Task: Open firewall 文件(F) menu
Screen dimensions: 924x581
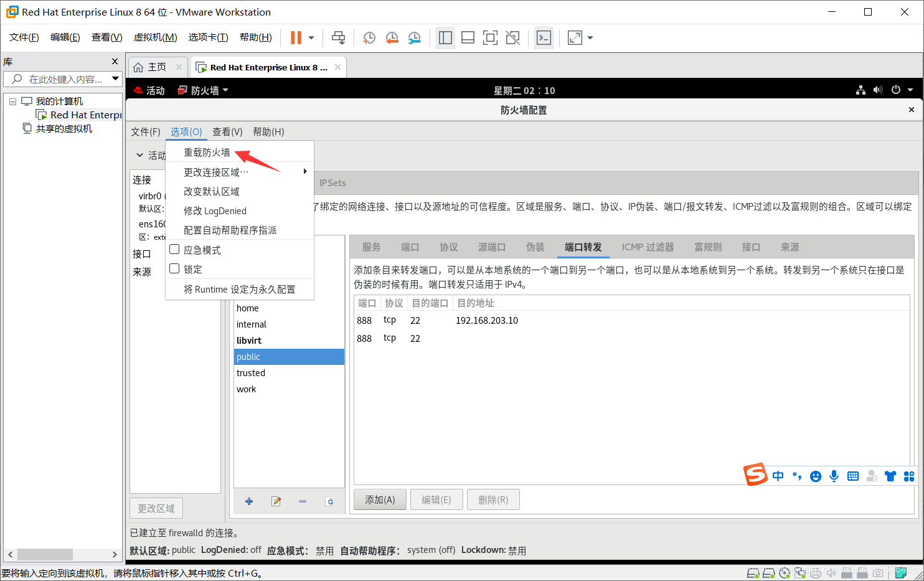Action: pos(146,131)
